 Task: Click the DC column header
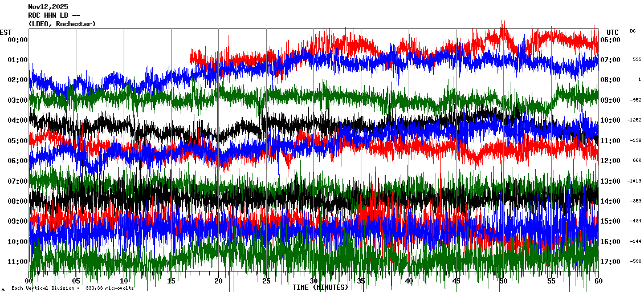point(633,31)
